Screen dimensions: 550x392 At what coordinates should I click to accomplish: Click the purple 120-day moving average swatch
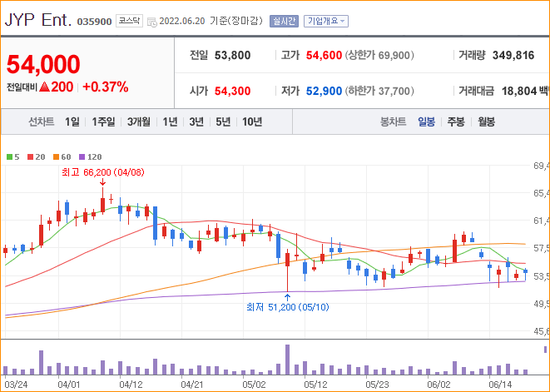(82, 156)
